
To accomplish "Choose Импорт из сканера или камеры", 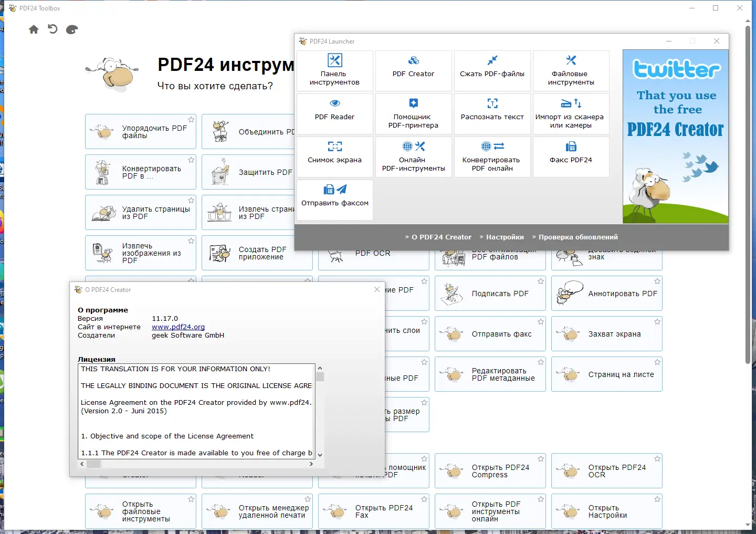I will (x=571, y=113).
